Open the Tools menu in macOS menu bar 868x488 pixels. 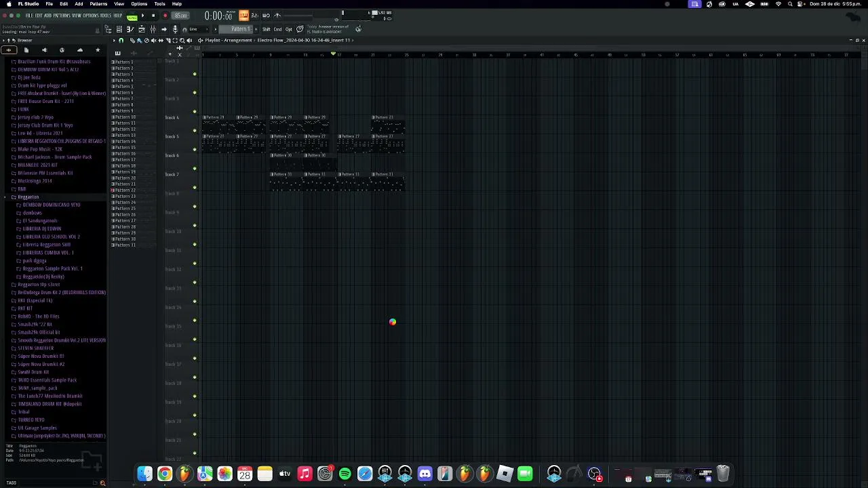pyautogui.click(x=159, y=4)
